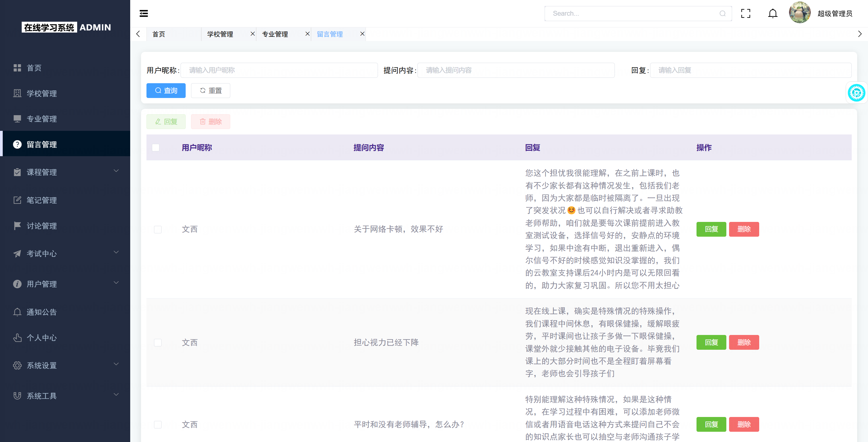Toggle the select-all checkbox in table header
Viewport: 868px width, 442px height.
click(x=156, y=148)
